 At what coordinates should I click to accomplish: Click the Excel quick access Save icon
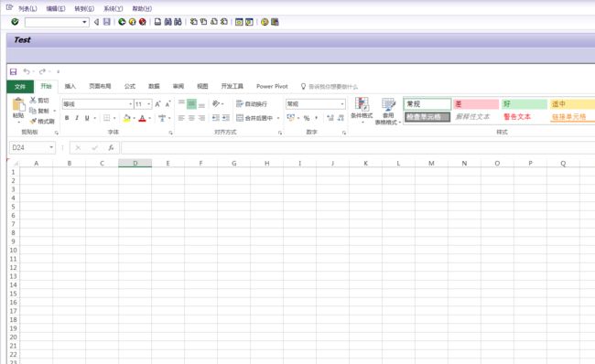point(14,71)
